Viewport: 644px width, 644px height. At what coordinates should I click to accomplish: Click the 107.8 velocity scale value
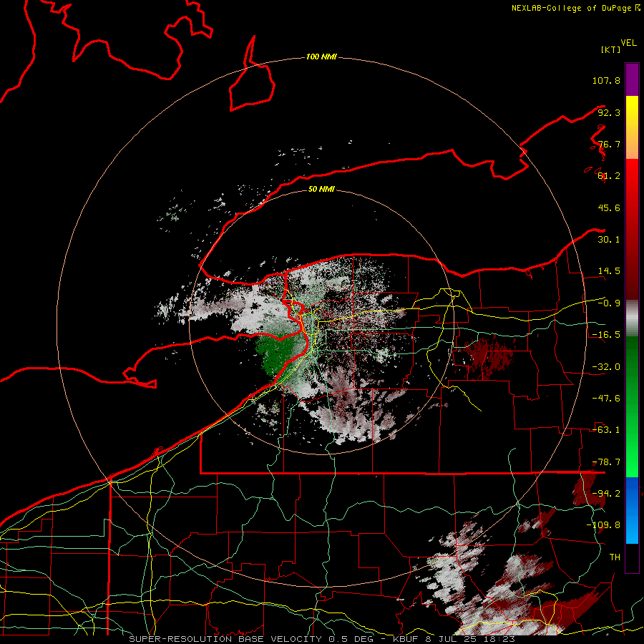pyautogui.click(x=606, y=80)
